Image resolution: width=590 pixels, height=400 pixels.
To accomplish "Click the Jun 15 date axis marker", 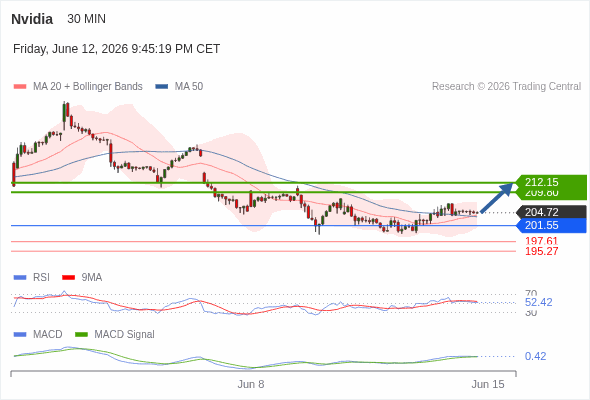I will click(x=488, y=384).
